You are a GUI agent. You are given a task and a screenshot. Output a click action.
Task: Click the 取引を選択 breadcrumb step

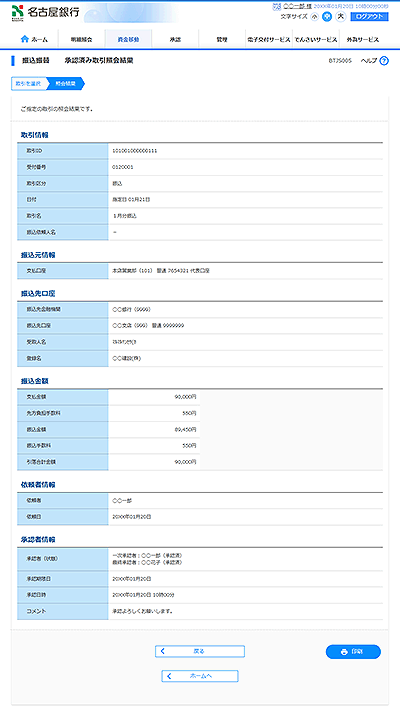coord(28,84)
